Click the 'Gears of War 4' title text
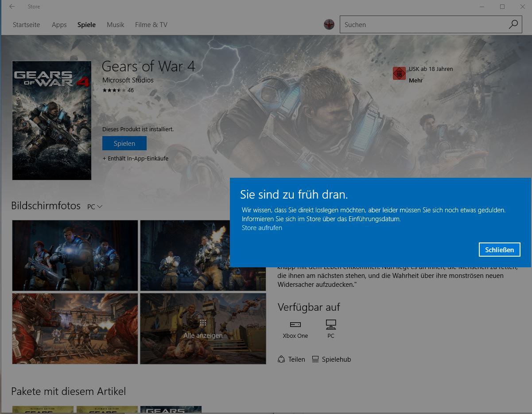The width and height of the screenshot is (532, 414). [x=148, y=66]
